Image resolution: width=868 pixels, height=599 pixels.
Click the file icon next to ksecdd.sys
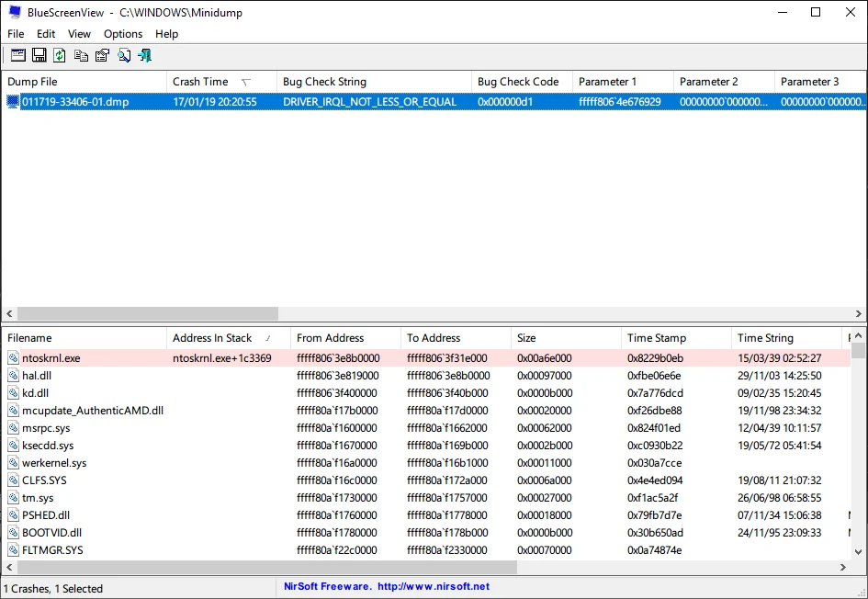point(13,445)
